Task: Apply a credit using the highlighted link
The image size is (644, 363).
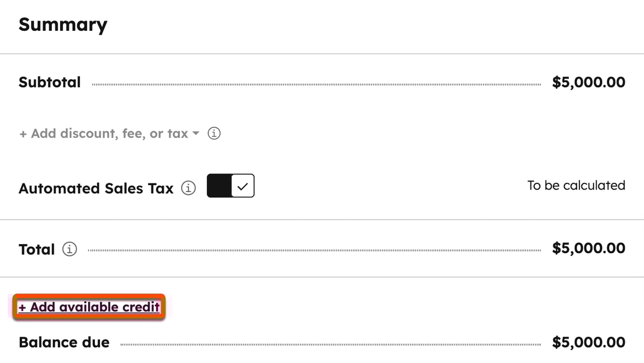Action: point(88,307)
